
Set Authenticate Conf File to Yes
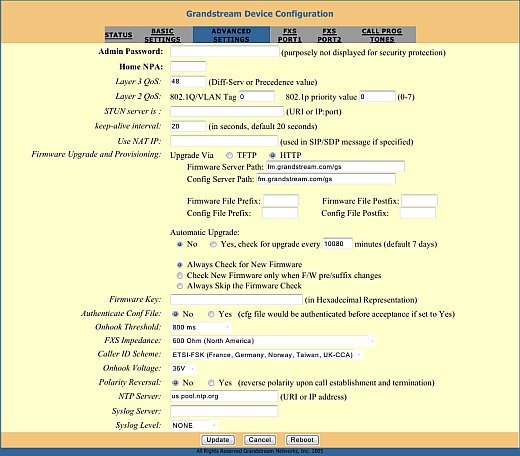point(211,314)
